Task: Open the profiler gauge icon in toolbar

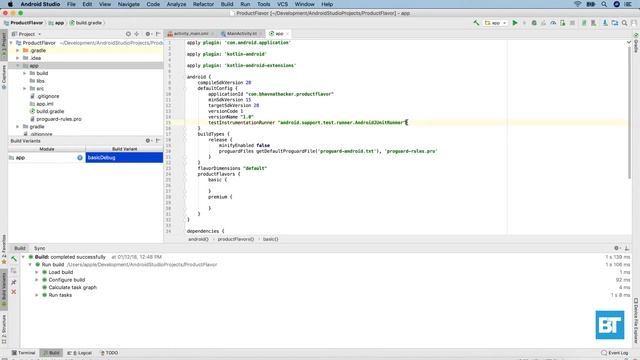Action: coord(553,23)
